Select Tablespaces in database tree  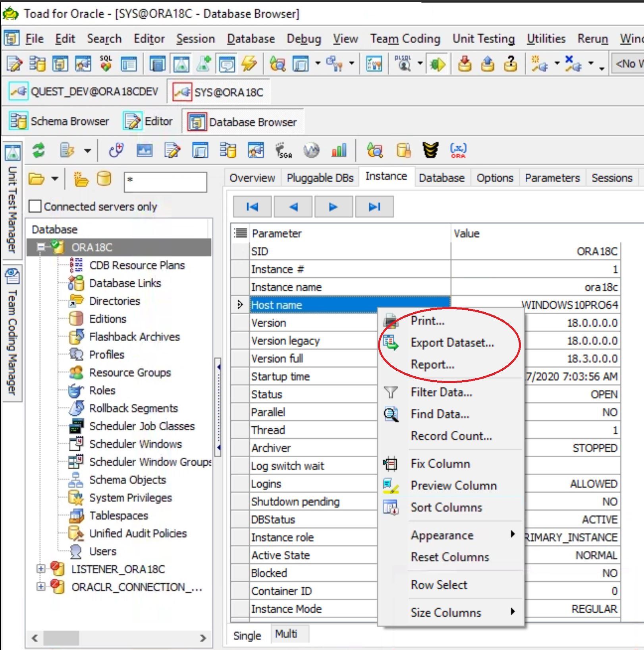pos(118,515)
